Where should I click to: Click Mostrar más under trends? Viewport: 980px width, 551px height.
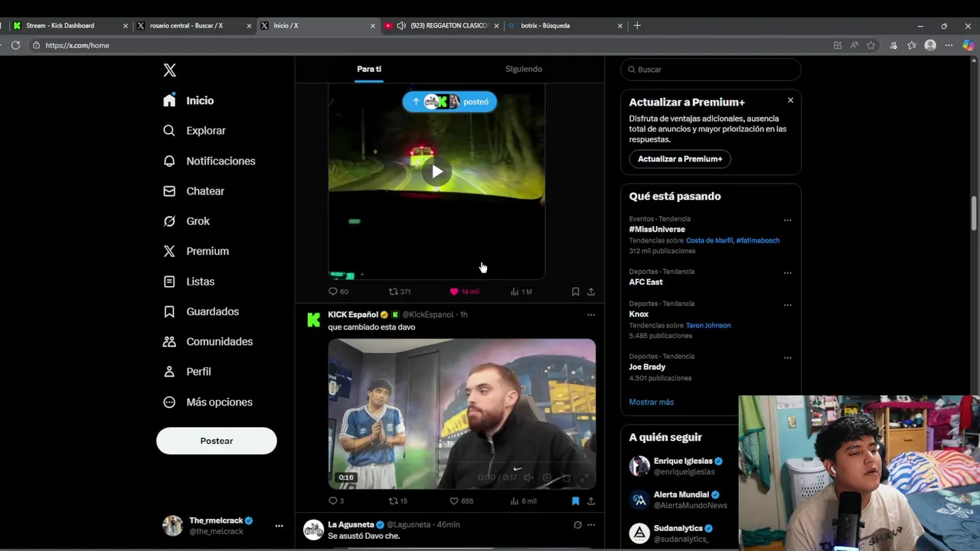(652, 402)
